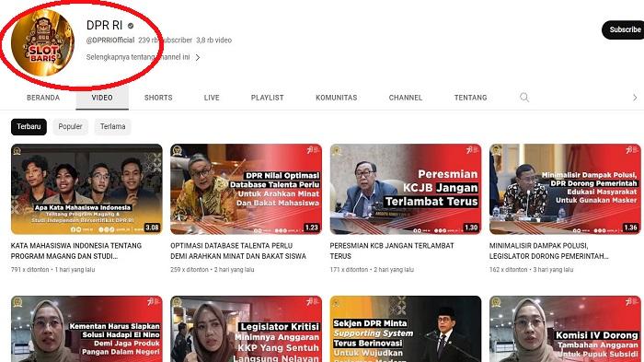Open the Kata Mahasiswa Indonesia video thumbnail
The width and height of the screenshot is (644, 362).
tap(86, 189)
